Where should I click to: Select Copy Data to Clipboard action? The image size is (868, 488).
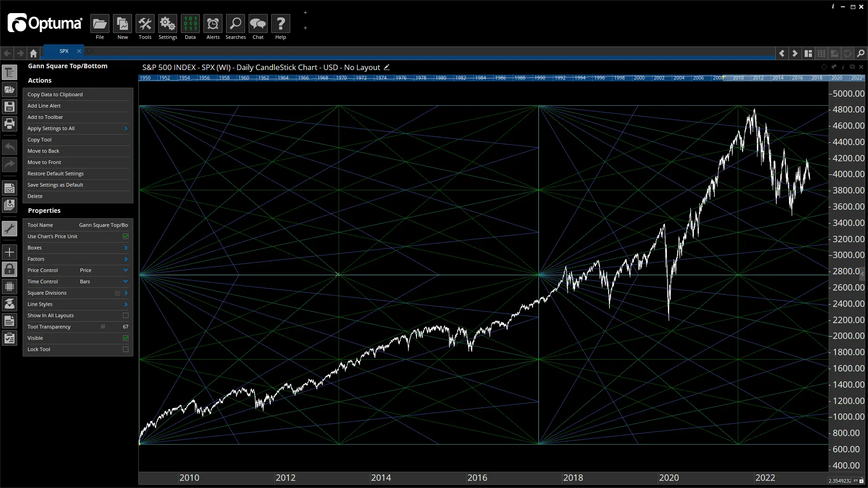[x=78, y=94]
